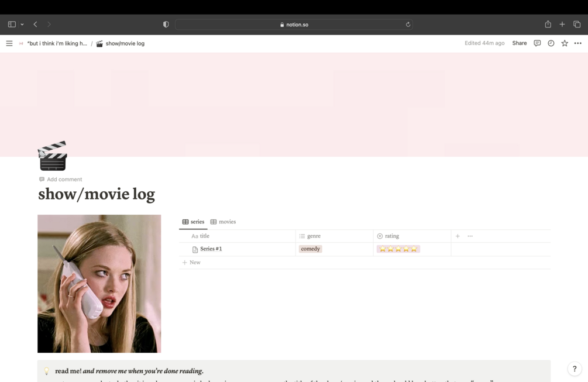
Task: Click the lightbulb callout icon
Action: 46,371
